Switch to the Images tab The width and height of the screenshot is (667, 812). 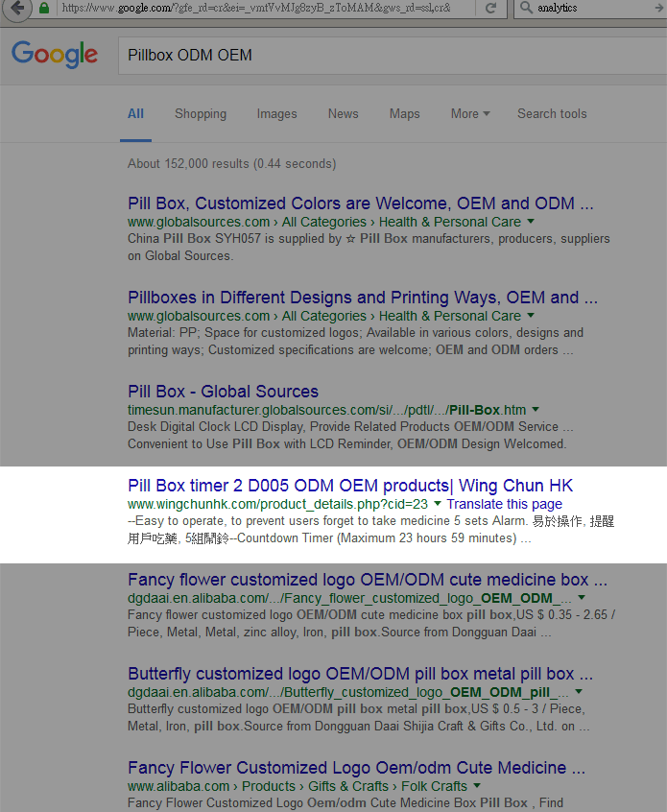click(x=277, y=114)
